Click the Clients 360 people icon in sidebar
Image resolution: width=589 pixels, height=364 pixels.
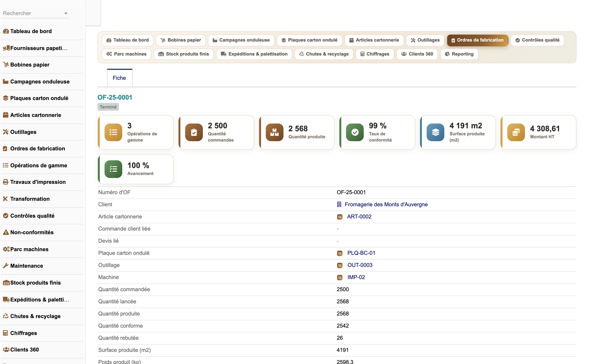[6, 349]
